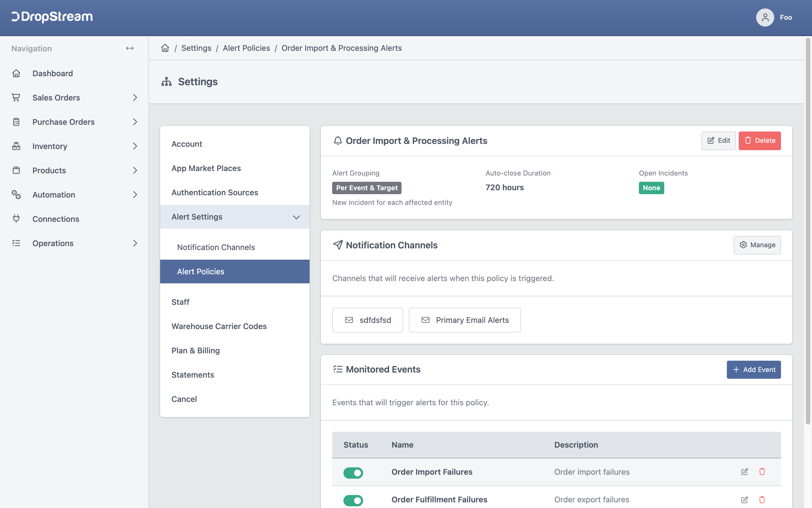The image size is (812, 508).
Task: Click envelope icon on sdfdsfsd channel
Action: click(x=349, y=320)
